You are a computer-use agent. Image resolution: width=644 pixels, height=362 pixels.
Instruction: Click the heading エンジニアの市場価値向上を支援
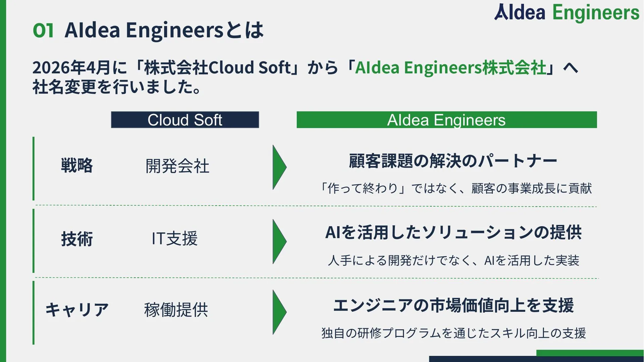pos(453,305)
